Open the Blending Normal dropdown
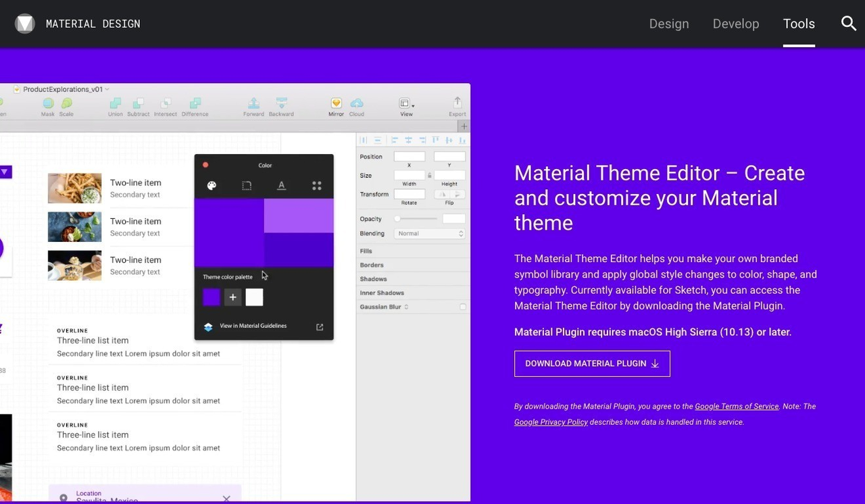The width and height of the screenshot is (865, 504). (x=430, y=234)
